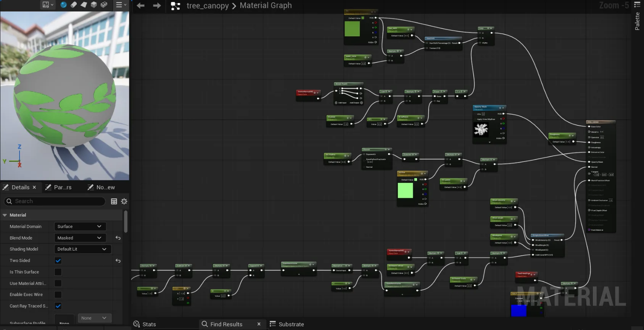Navigate forward with the right arrow
The height and width of the screenshot is (330, 644).
click(x=157, y=5)
